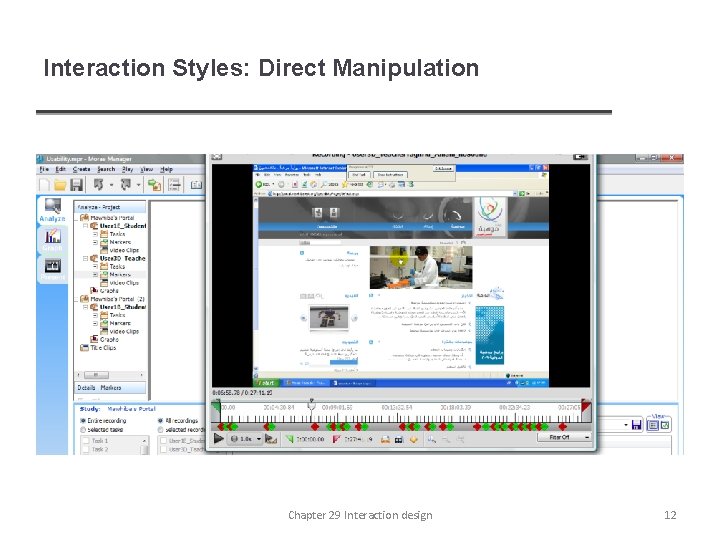Click the timeline playhead handle
Screen dimensions: 720x540
click(311, 405)
